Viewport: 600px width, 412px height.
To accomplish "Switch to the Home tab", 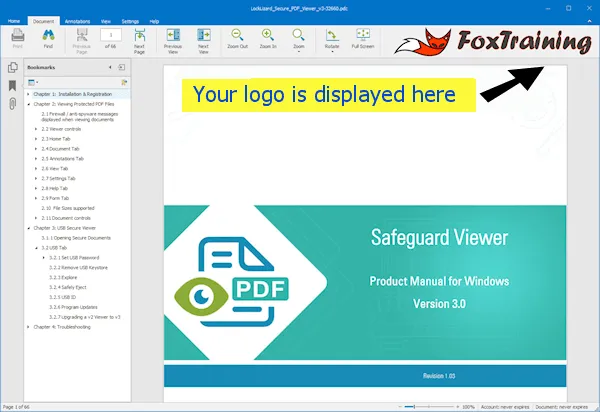I will pos(14,21).
